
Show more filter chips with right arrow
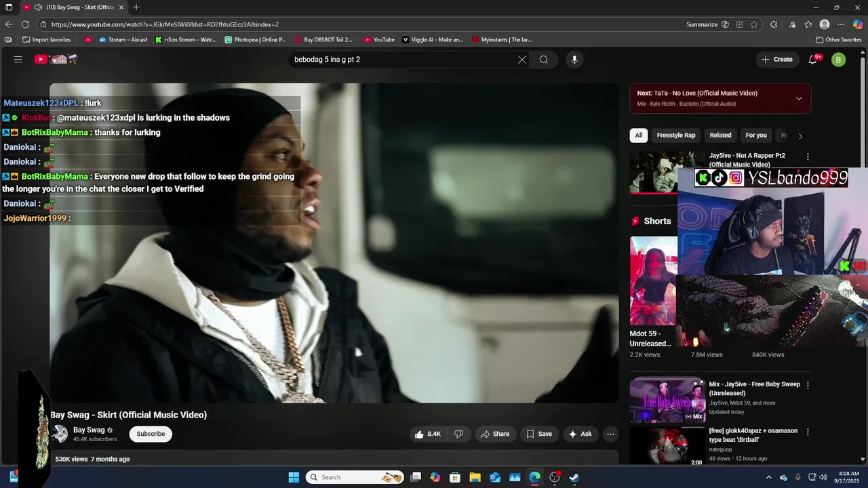800,136
